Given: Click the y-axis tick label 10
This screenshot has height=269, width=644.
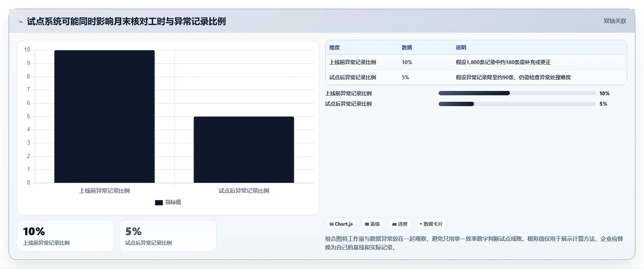Looking at the screenshot, I should [x=27, y=50].
